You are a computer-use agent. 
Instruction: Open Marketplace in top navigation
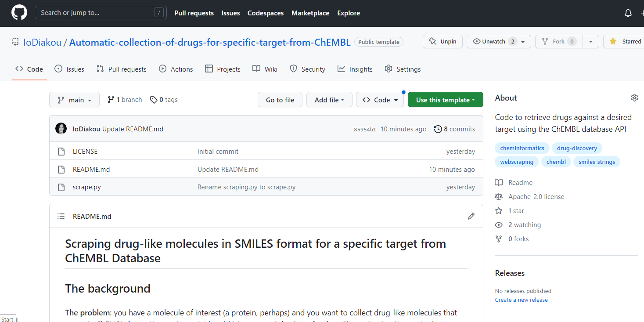pyautogui.click(x=310, y=13)
